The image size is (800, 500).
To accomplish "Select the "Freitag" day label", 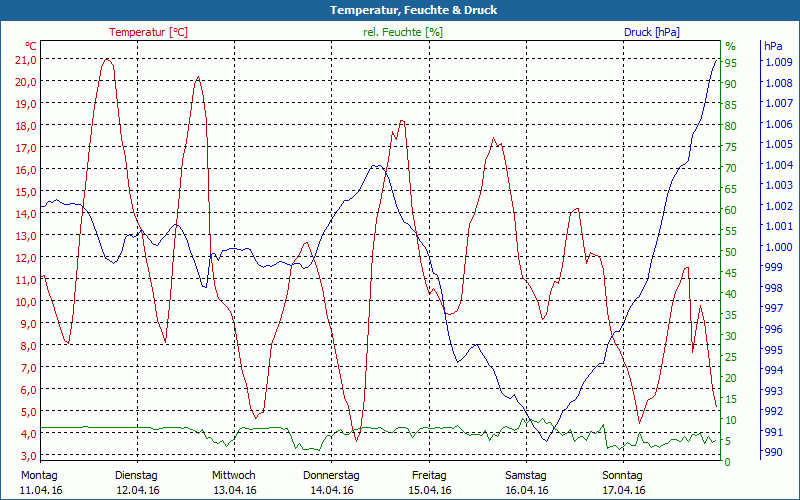I will pos(429,475).
